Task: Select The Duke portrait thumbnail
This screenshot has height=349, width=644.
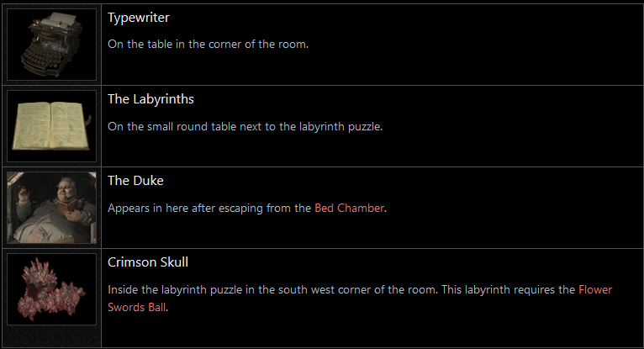Action: 50,208
